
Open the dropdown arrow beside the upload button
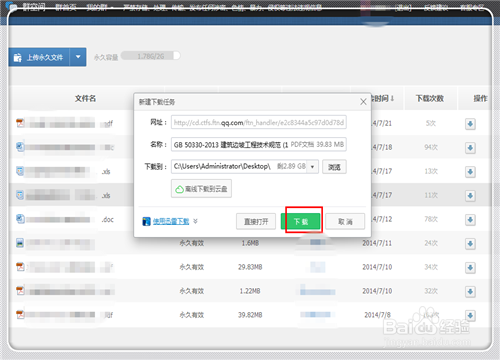click(78, 57)
